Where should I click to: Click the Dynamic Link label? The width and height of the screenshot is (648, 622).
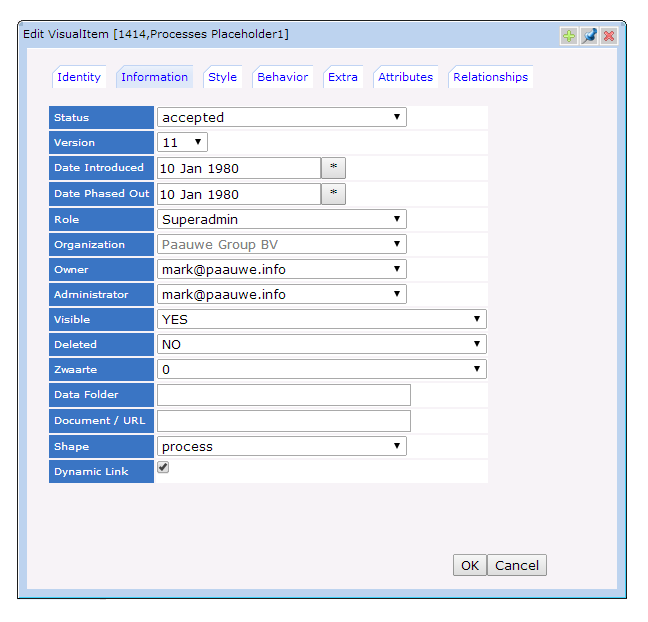(91, 472)
